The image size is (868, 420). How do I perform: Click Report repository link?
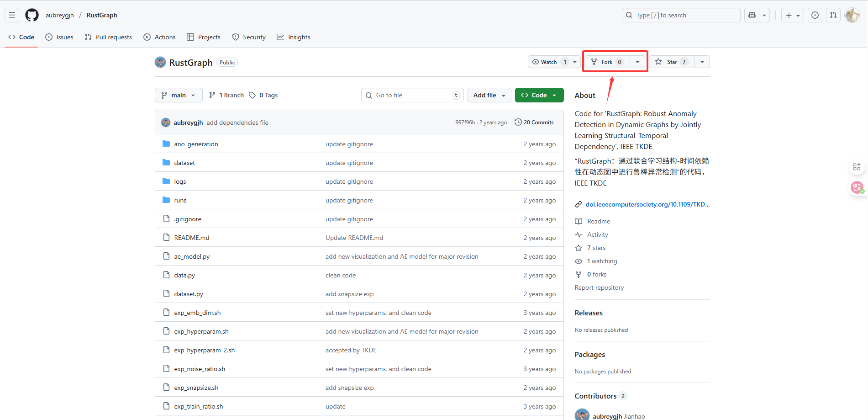(599, 287)
